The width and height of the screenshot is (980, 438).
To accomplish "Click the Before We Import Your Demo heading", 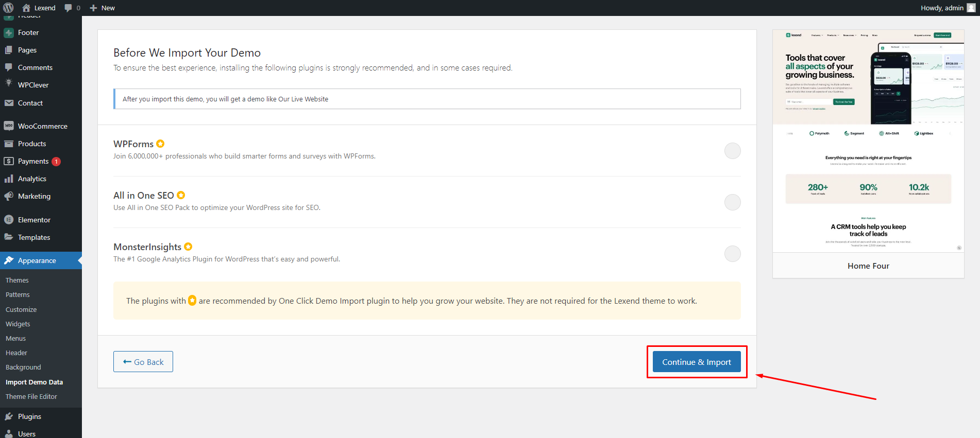I will [187, 53].
